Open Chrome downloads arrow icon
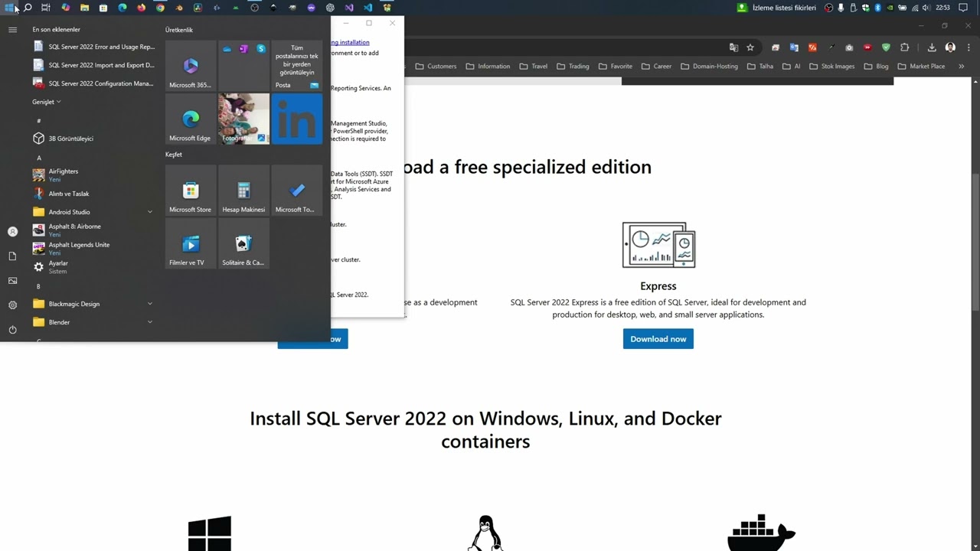Screen dimensions: 980x551 click(932, 47)
